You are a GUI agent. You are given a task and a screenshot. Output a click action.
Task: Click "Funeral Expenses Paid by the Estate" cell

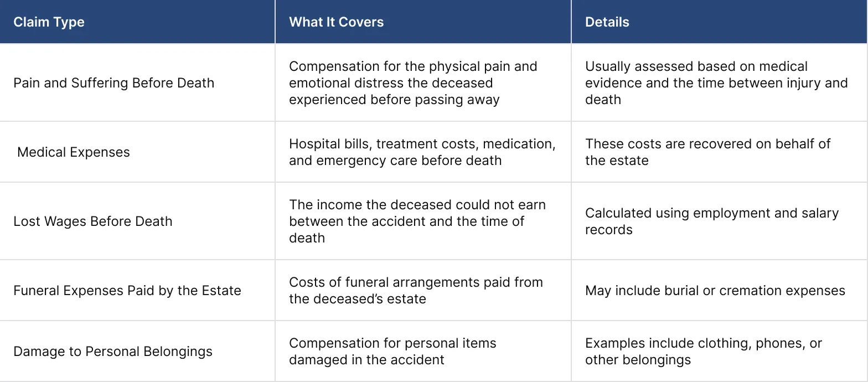click(127, 291)
